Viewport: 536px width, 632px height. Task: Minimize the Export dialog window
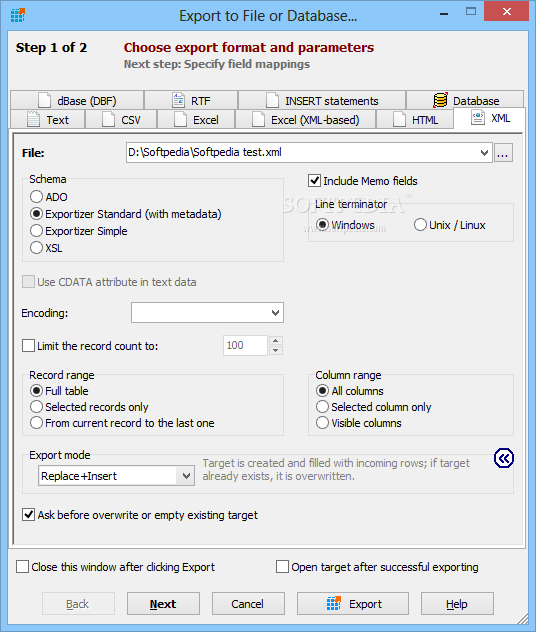[444, 12]
